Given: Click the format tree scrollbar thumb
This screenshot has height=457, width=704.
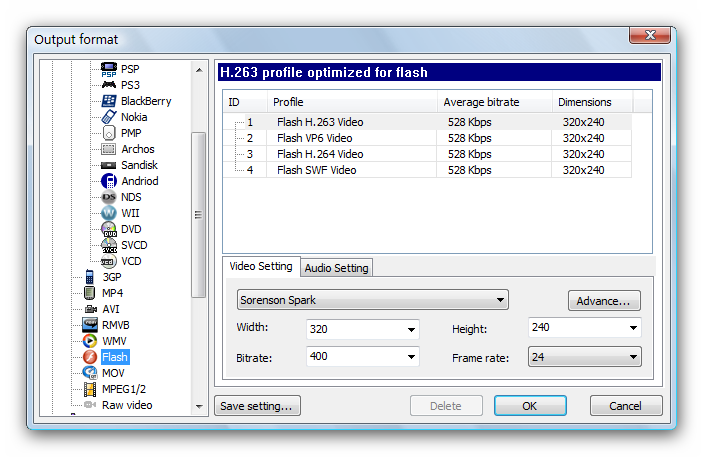Looking at the screenshot, I should pyautogui.click(x=198, y=215).
